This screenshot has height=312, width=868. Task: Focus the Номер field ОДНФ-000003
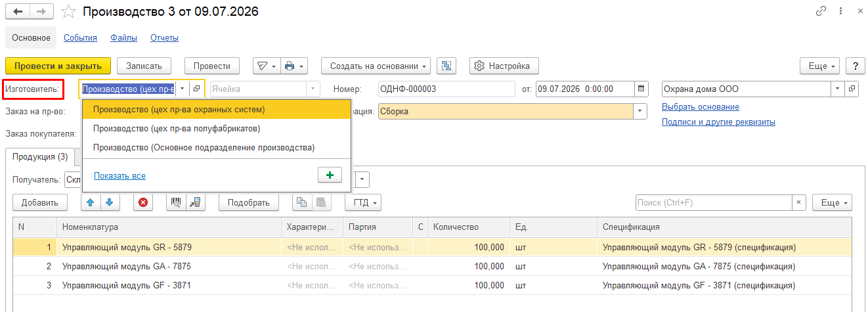(446, 89)
